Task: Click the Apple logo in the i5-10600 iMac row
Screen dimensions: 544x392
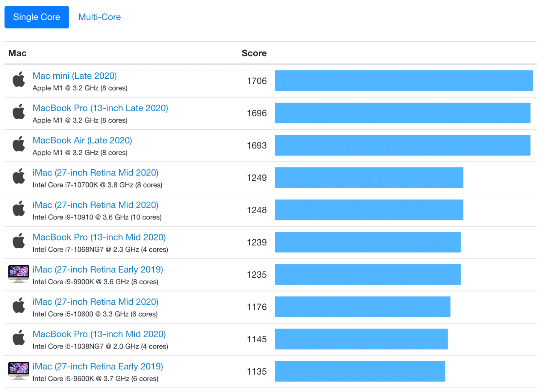Action: [x=19, y=305]
